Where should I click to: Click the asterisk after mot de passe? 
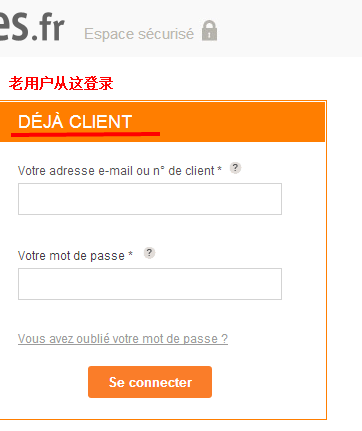tap(130, 254)
